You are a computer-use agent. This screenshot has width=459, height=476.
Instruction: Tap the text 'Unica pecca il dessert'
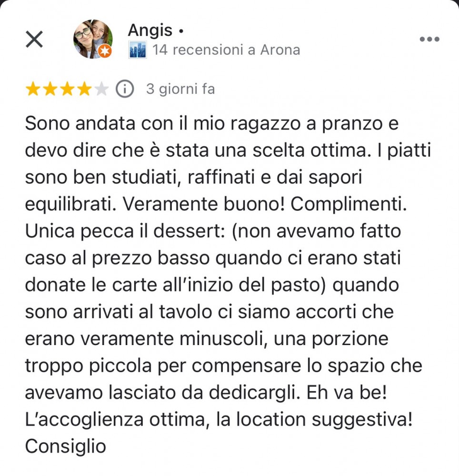click(x=125, y=231)
